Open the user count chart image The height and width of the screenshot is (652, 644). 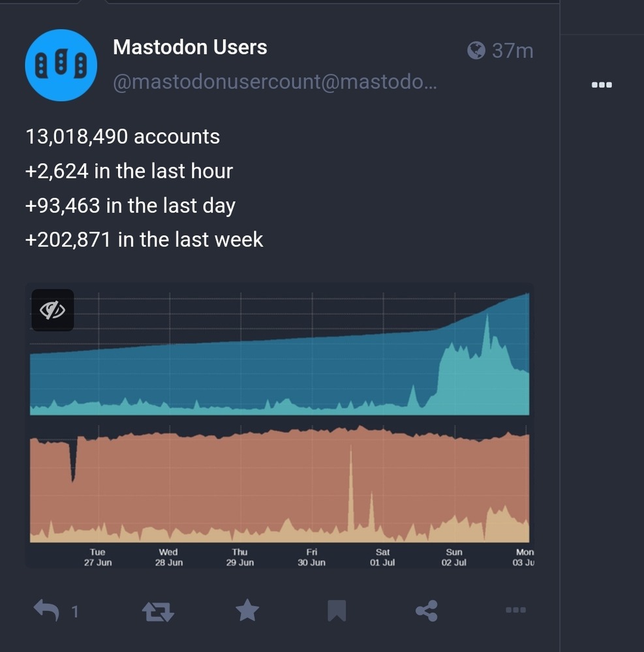coord(279,425)
